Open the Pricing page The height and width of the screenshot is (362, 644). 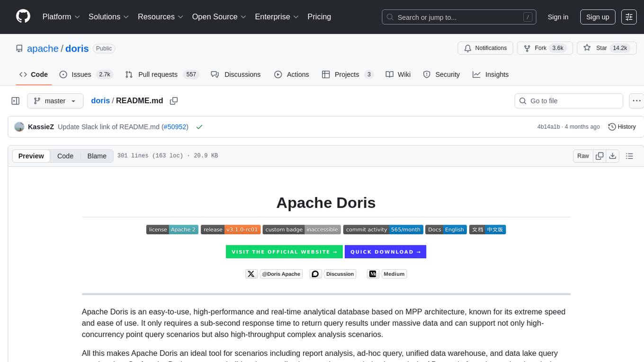(x=319, y=17)
